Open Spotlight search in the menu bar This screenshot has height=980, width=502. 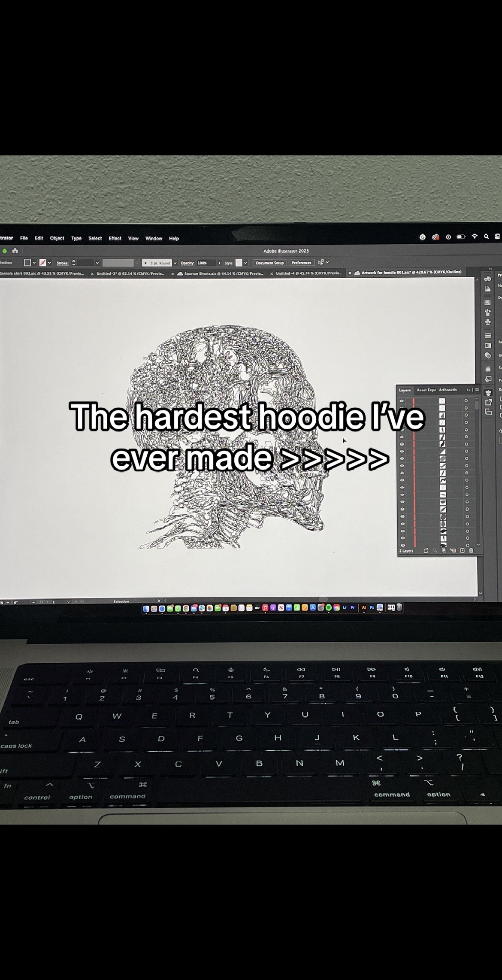tap(486, 237)
